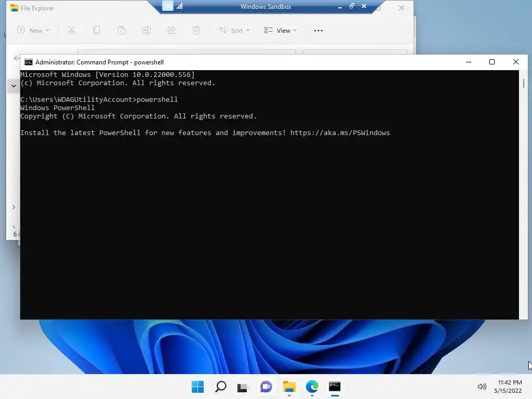Click the back arrow in File Explorer
The height and width of the screenshot is (399, 532).
tap(16, 58)
